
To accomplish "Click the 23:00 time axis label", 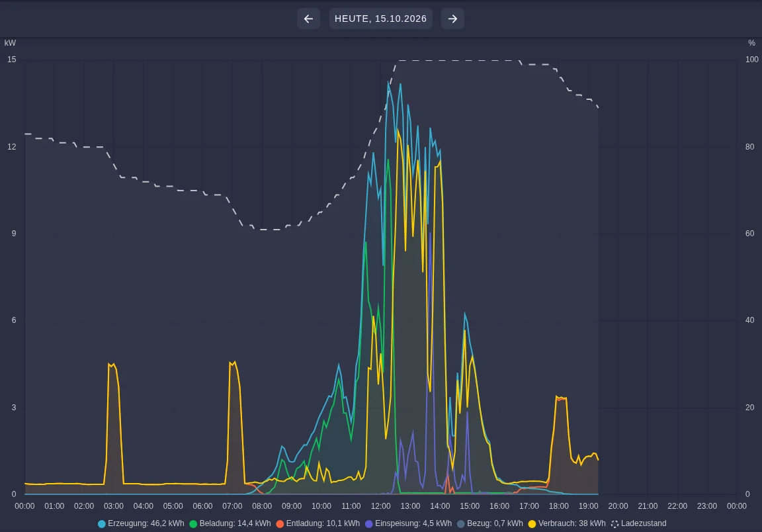I will pyautogui.click(x=706, y=506).
